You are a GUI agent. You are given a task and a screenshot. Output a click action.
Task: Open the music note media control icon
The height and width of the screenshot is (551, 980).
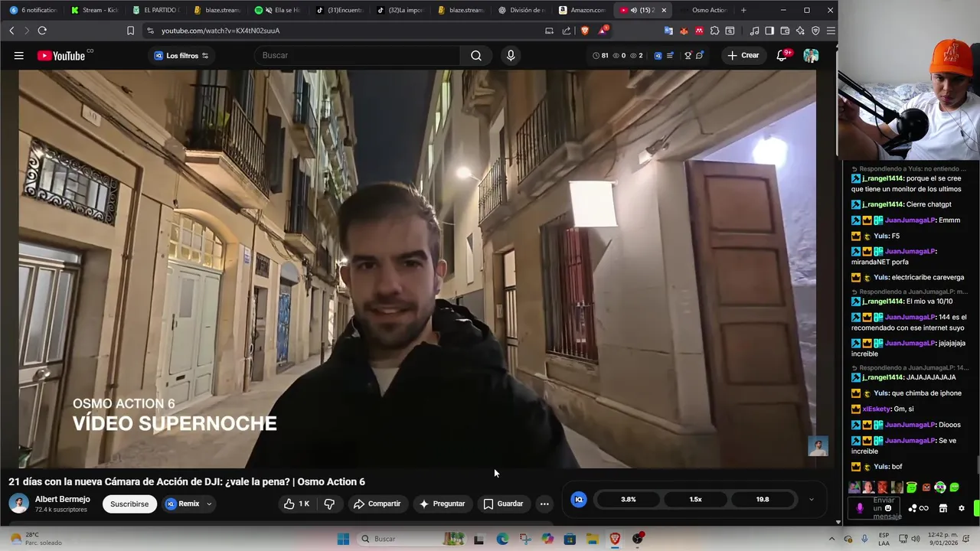pos(754,31)
